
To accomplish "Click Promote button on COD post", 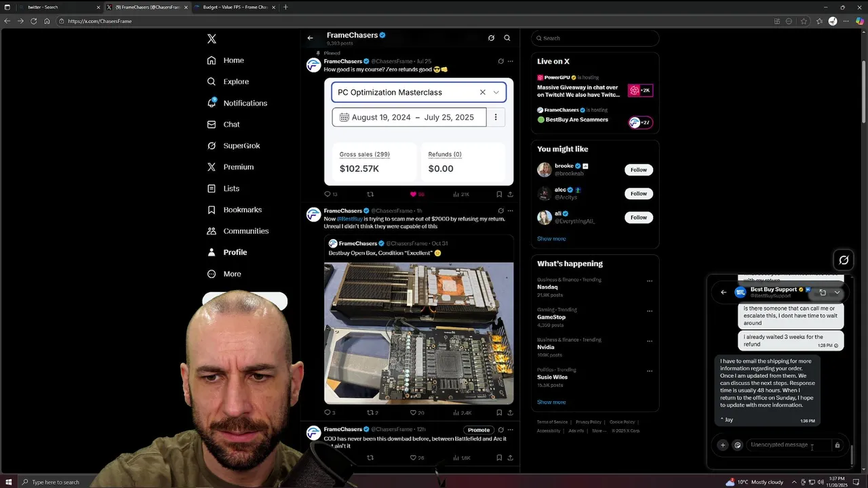I will [478, 430].
